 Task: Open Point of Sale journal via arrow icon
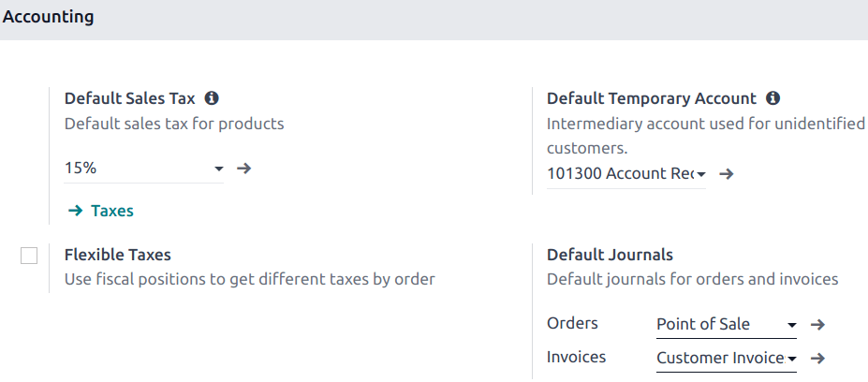(x=817, y=325)
